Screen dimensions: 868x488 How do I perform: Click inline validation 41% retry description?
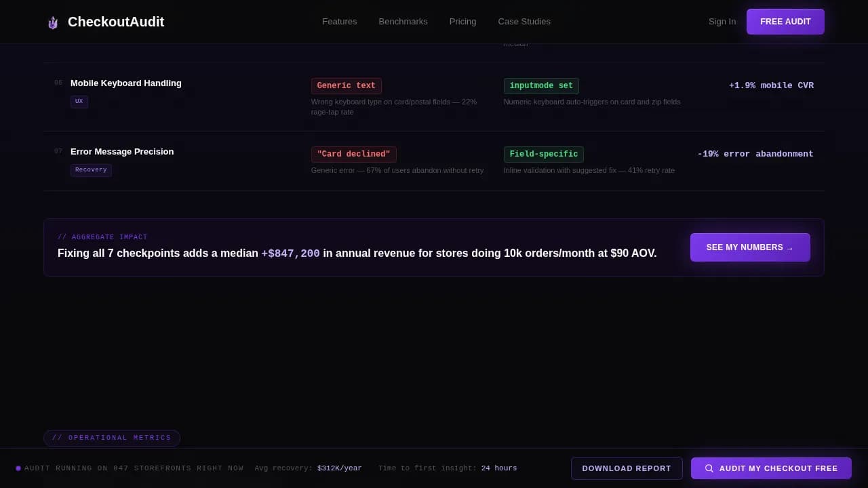tap(589, 171)
